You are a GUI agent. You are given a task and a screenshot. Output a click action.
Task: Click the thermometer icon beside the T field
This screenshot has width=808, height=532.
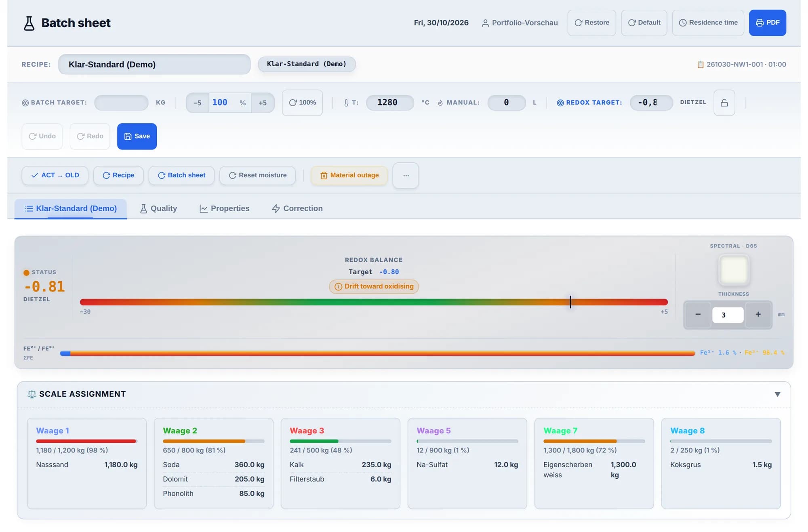[346, 103]
